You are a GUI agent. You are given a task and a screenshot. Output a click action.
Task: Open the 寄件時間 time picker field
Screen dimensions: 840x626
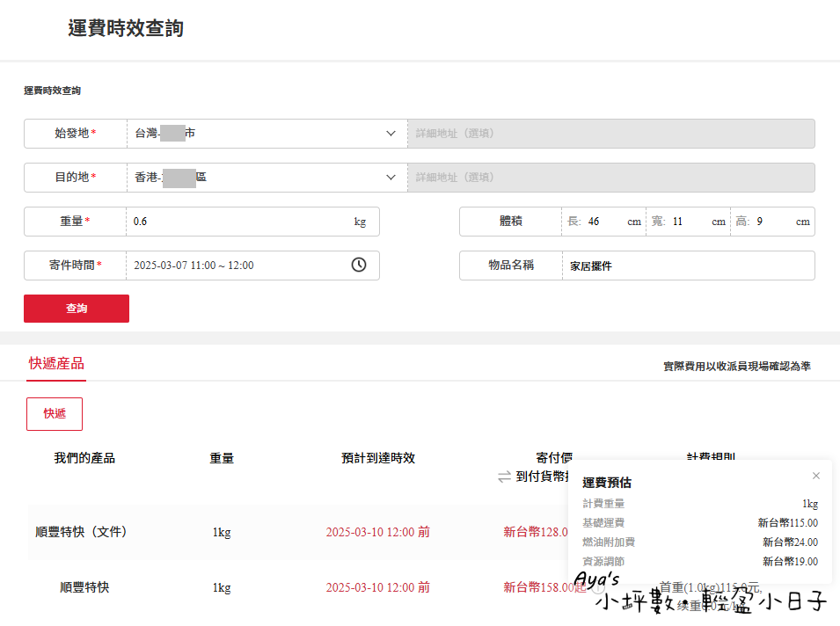237,265
